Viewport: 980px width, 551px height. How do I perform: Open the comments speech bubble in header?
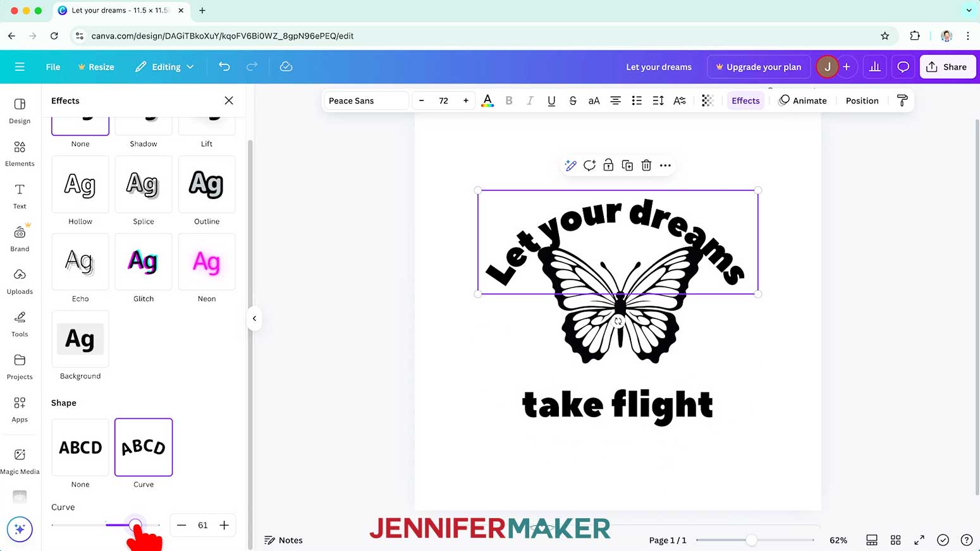pos(903,66)
